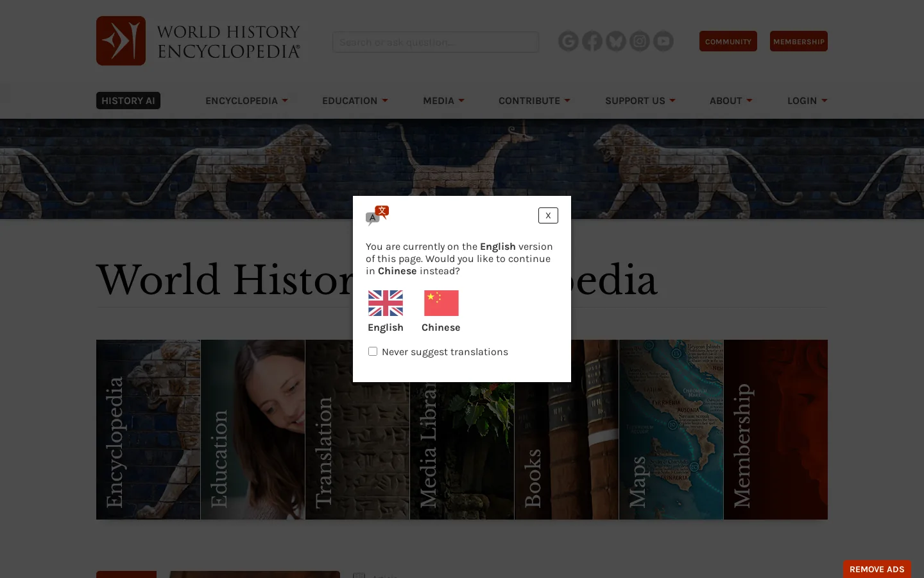This screenshot has width=924, height=578.
Task: Click the translation dialog language icon
Action: (377, 216)
